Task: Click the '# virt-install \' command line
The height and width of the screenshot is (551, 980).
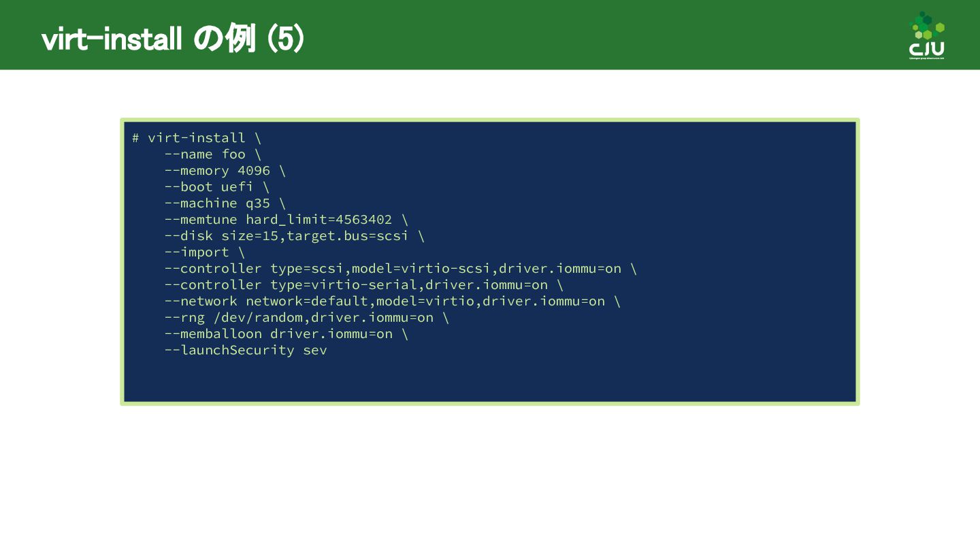Action: point(196,138)
